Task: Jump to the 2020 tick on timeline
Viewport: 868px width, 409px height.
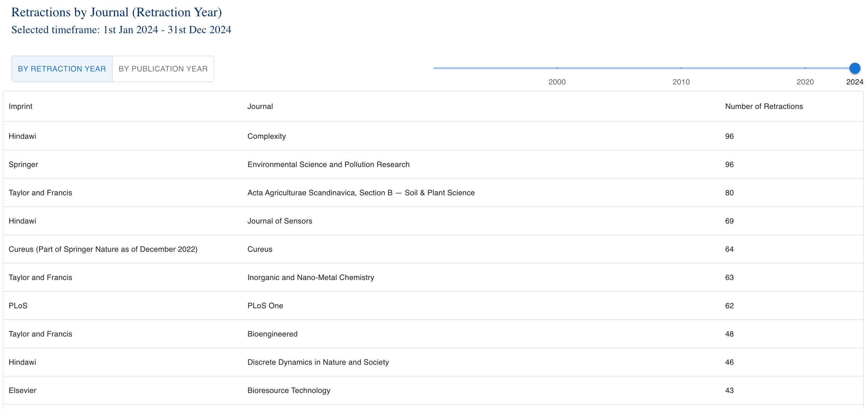Action: pyautogui.click(x=805, y=68)
